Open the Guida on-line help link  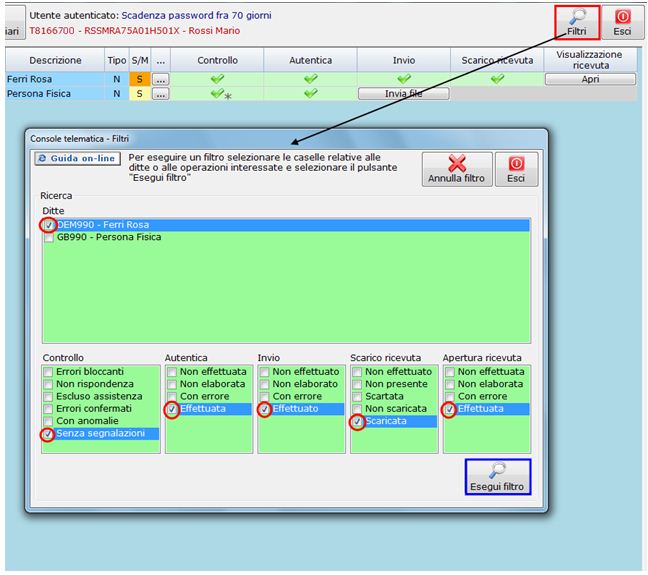(x=78, y=158)
